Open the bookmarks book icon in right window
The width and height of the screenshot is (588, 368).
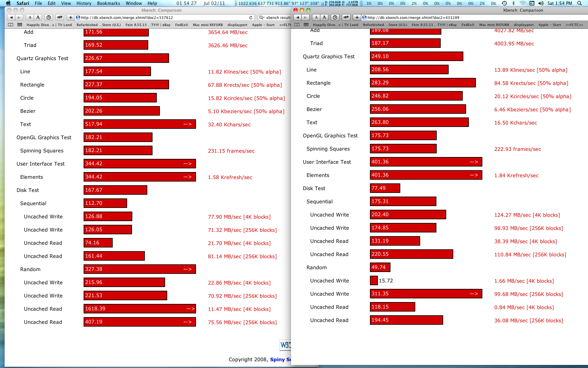pos(297,25)
